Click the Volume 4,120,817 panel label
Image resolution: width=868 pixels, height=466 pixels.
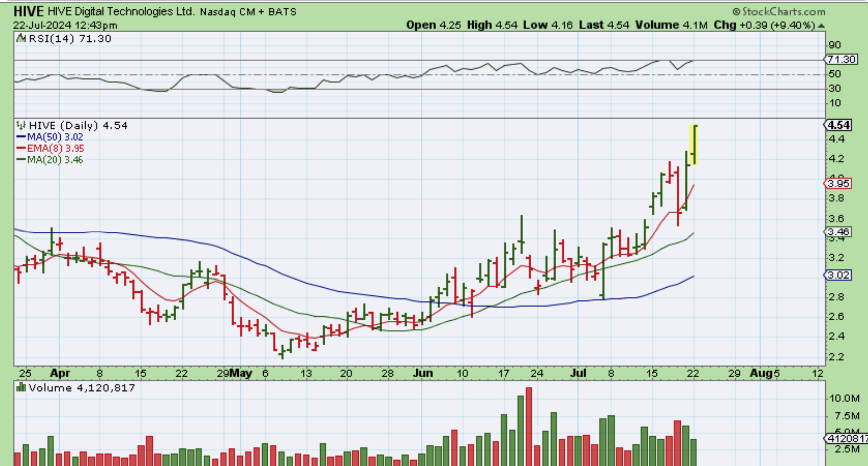82,388
